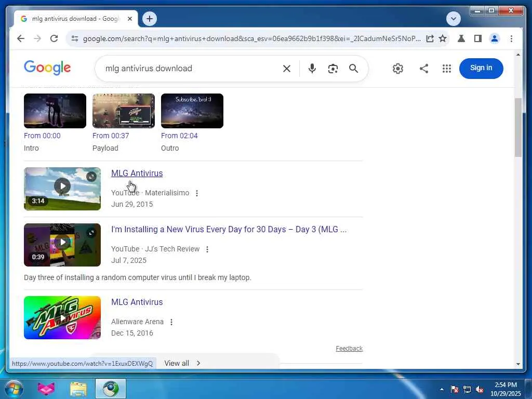Expand preview on the 3:14 video thumbnail
The image size is (532, 399).
[x=91, y=177]
